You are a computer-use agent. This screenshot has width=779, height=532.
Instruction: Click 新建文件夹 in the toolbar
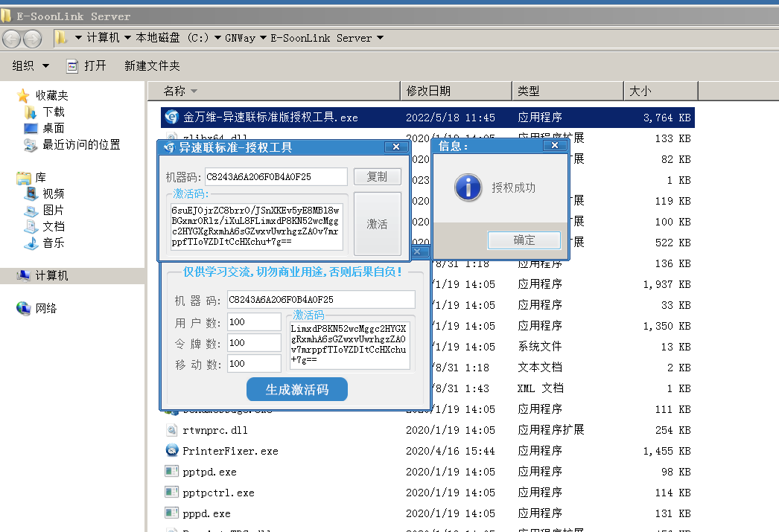coord(152,65)
